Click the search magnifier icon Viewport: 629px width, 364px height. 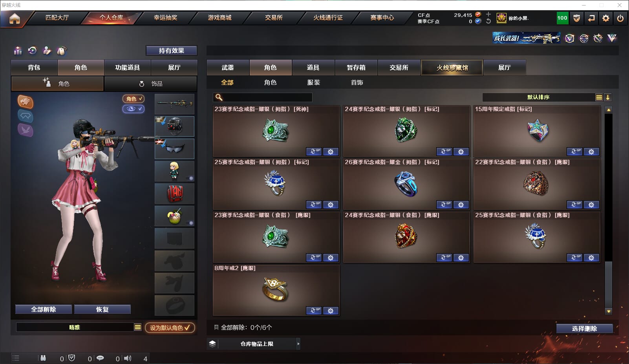pyautogui.click(x=219, y=97)
